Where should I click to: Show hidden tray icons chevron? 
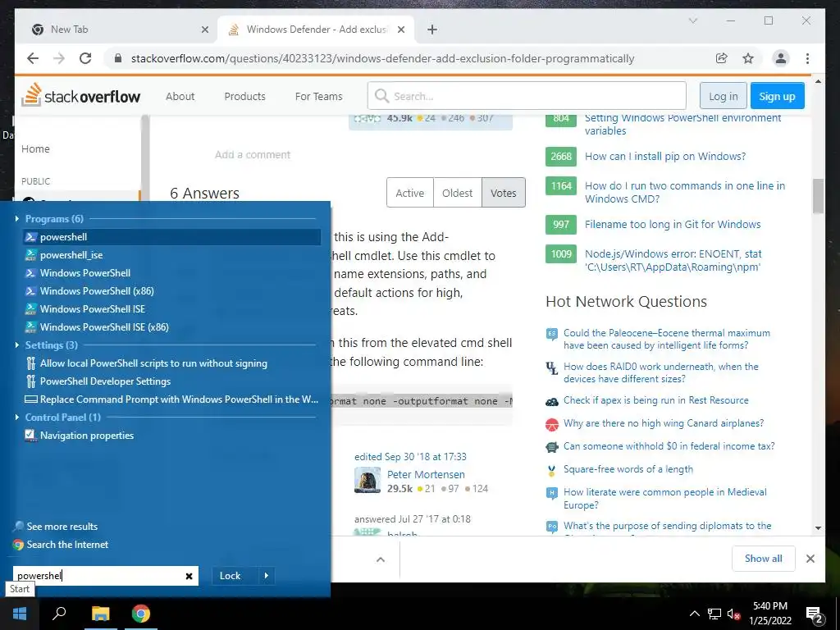click(694, 614)
